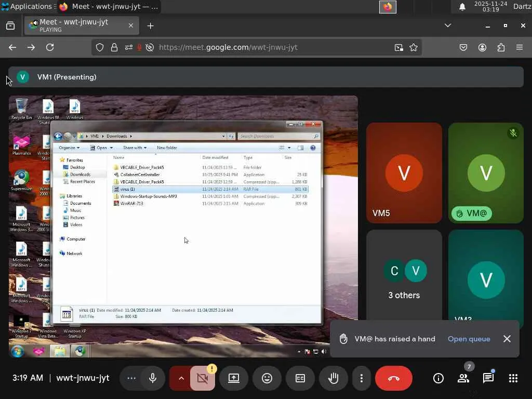532x399 pixels.
Task: Open Firefox application menu
Action: (520, 47)
